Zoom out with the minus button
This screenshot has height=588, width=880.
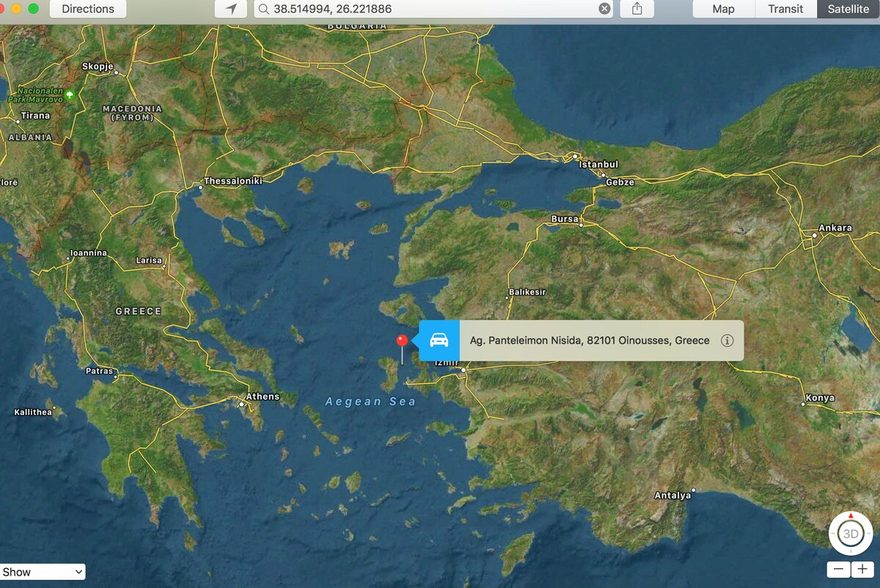coord(839,570)
